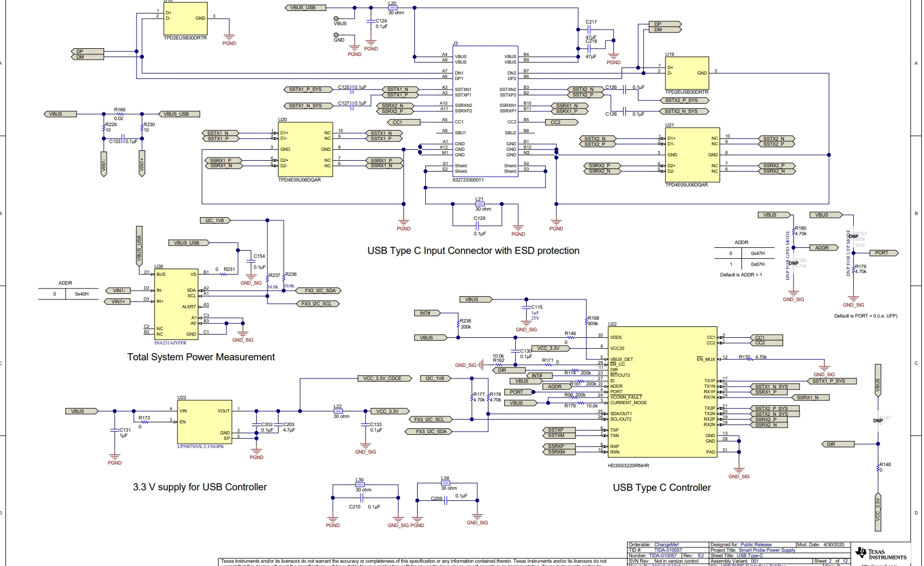This screenshot has height=566, width=924.
Task: Click the 0x67H address table cell
Action: point(758,264)
